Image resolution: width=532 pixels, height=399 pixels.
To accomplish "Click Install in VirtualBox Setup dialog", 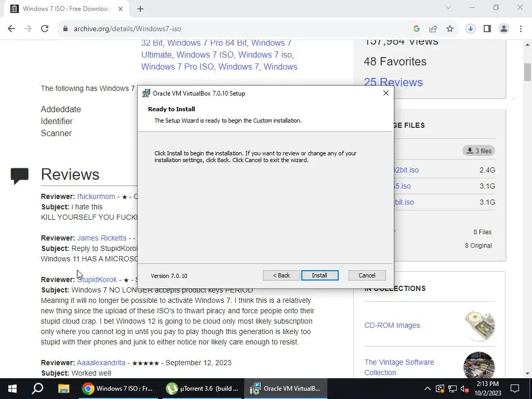I will coord(320,275).
